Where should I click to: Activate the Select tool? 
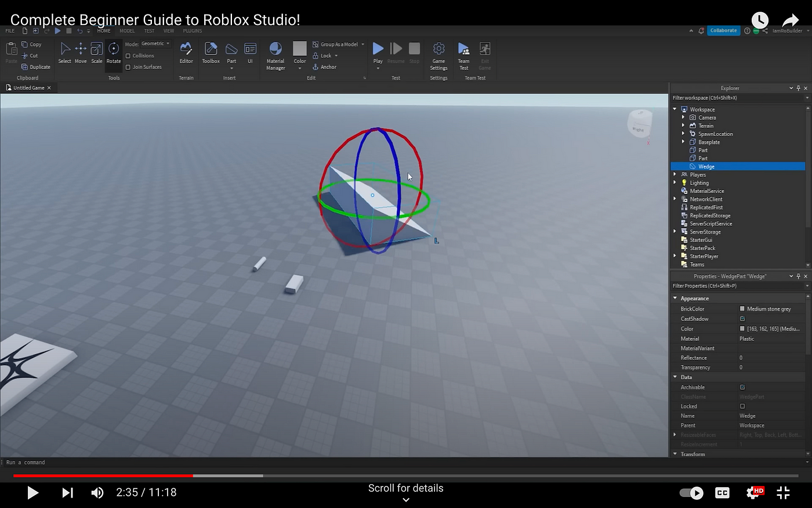pyautogui.click(x=65, y=53)
